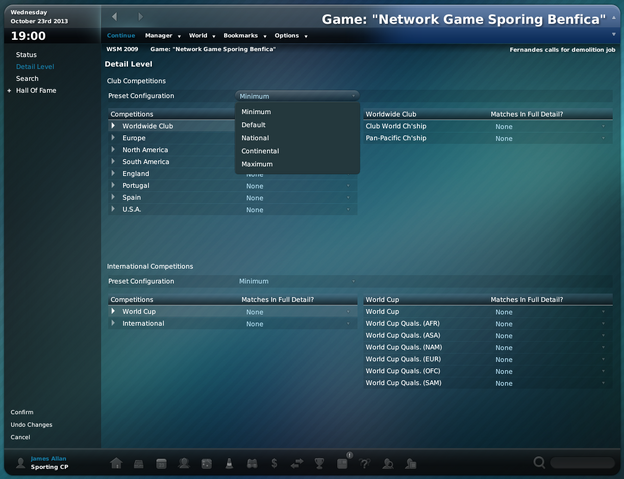Click the down arrow below title

[614, 35]
